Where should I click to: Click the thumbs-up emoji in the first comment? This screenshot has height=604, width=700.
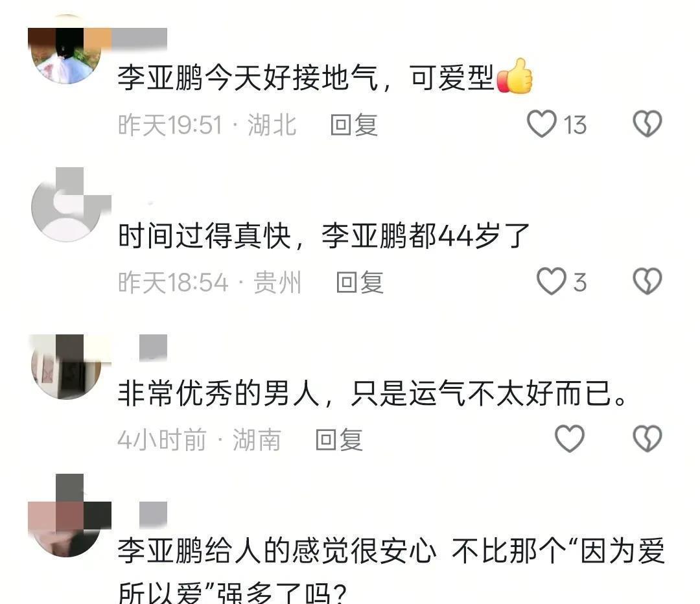[x=515, y=76]
